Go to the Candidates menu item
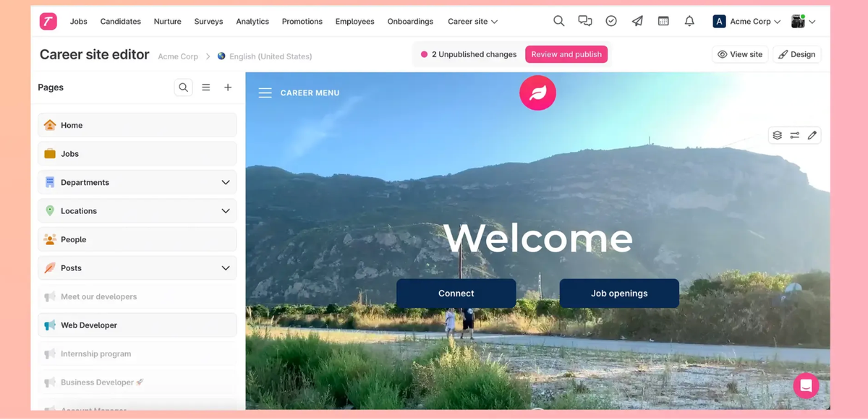This screenshot has height=420, width=868. coord(120,22)
